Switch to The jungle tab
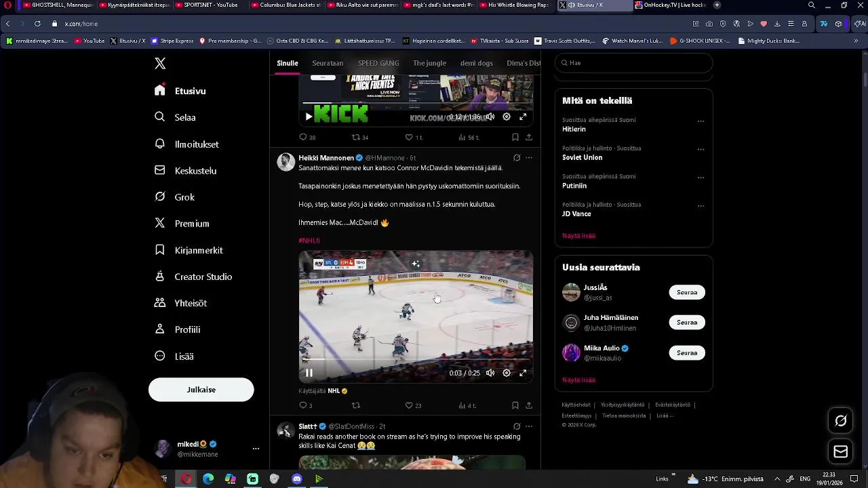The height and width of the screenshot is (488, 868). 429,63
